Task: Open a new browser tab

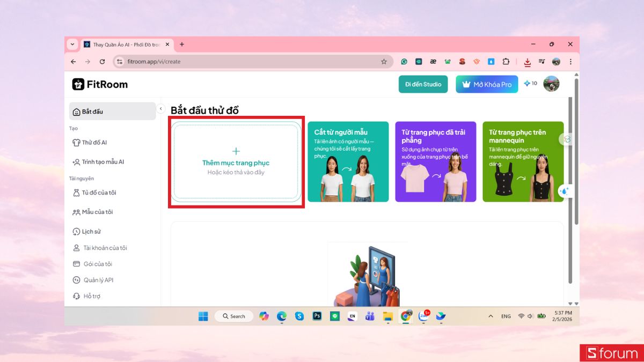Action: tap(182, 44)
